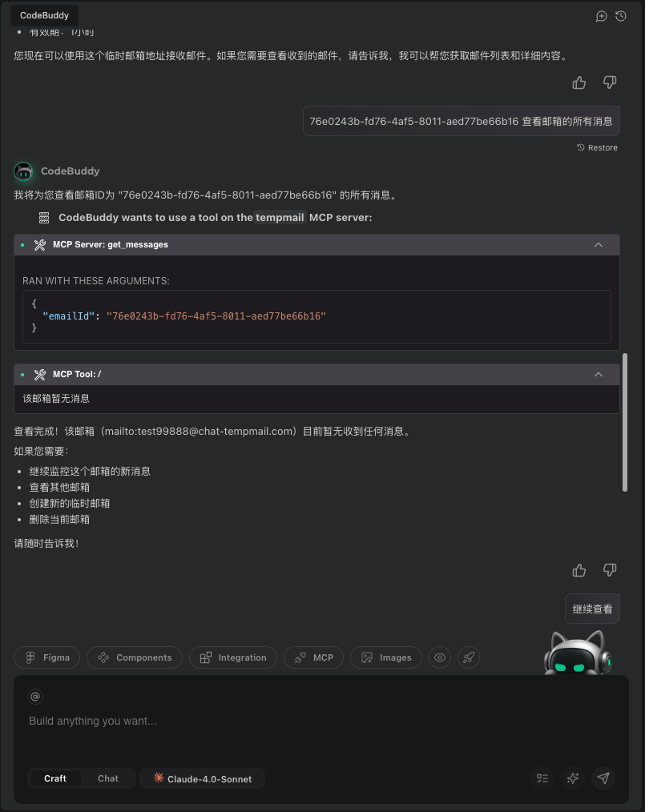Open the Claude-4.0-Sonnet model dropdown

[203, 778]
